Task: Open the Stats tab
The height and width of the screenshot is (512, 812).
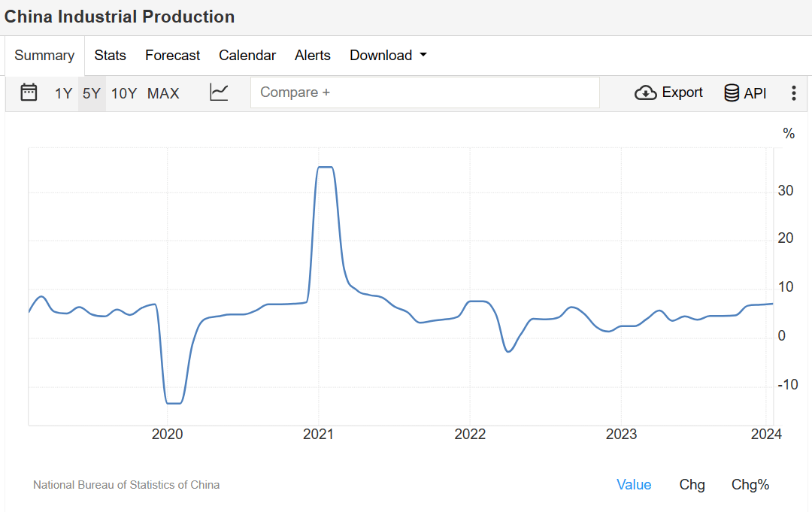Action: tap(110, 56)
